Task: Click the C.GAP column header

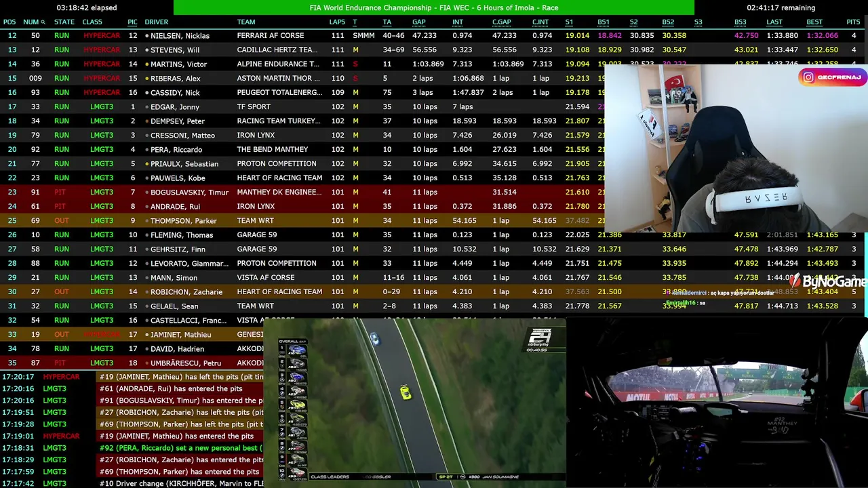Action: (502, 22)
